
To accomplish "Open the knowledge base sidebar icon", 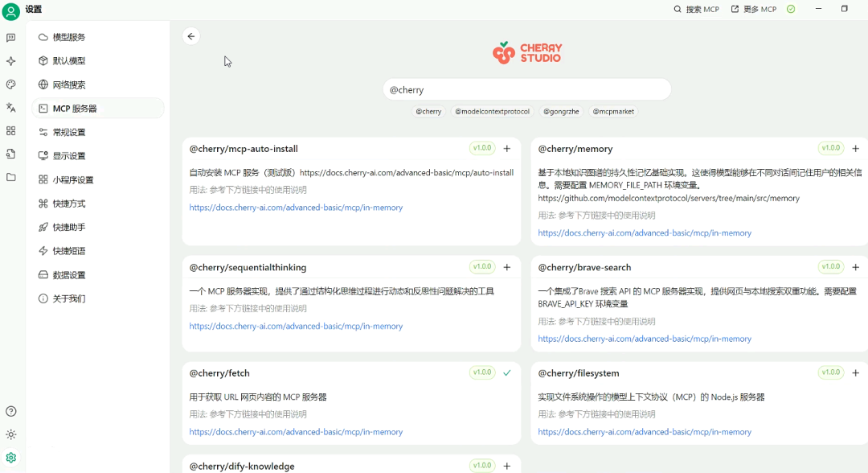I will coord(11,154).
